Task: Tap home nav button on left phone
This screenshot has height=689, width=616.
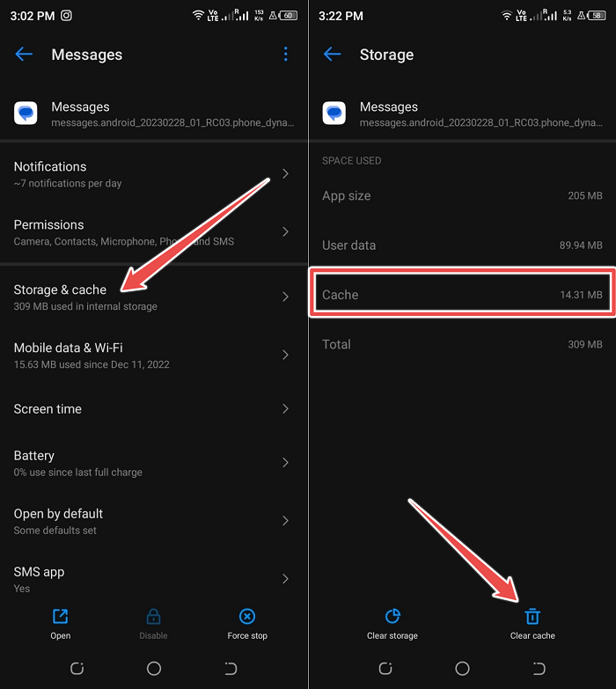Action: tap(154, 669)
